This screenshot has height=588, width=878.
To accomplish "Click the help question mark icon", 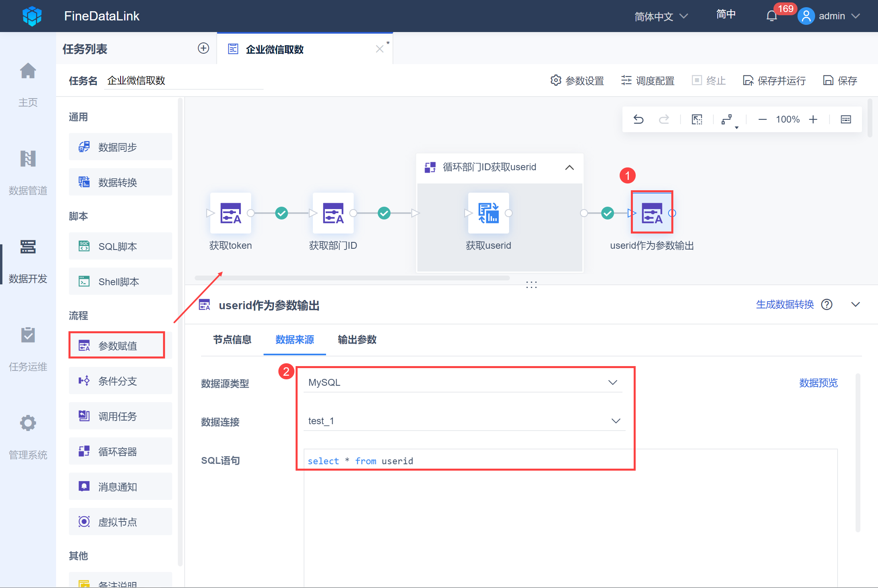I will point(827,304).
